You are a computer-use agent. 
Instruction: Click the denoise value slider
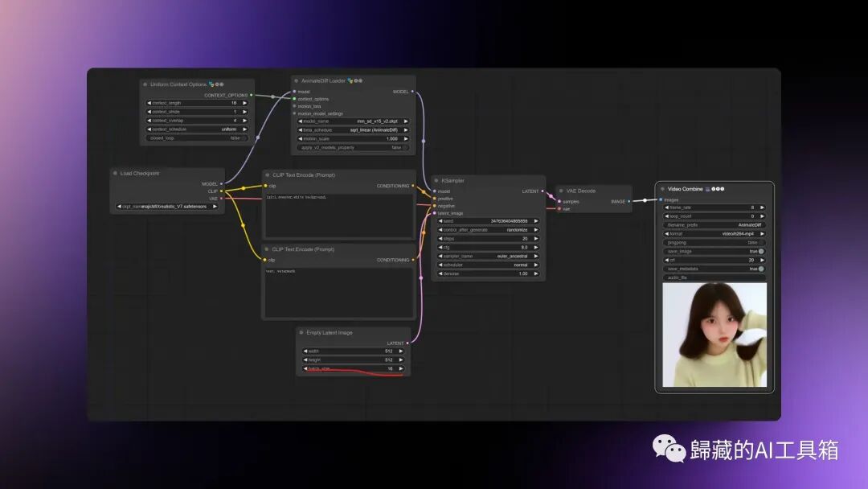489,273
